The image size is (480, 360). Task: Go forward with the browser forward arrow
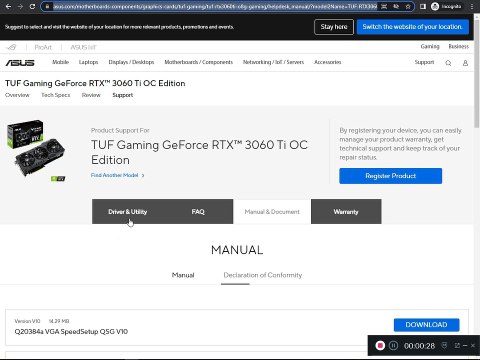[20, 6]
